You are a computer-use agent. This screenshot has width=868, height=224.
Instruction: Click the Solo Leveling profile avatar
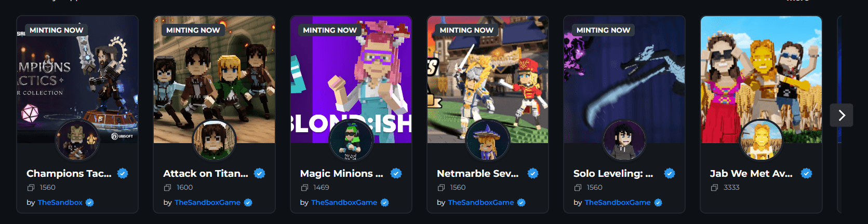tap(624, 140)
